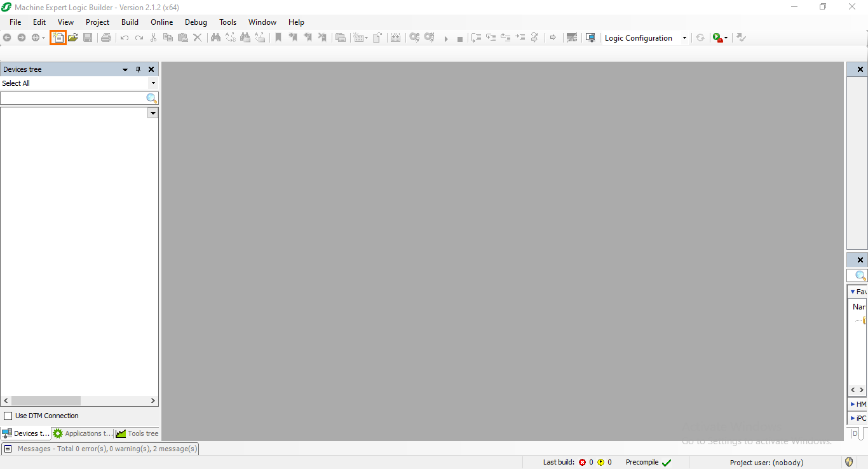Expand the Fav section in right panel

point(853,292)
